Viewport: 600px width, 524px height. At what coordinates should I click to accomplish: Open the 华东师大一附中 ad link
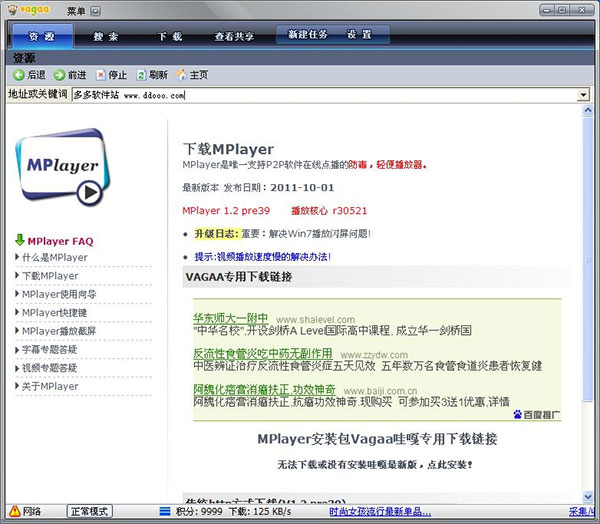(230, 318)
